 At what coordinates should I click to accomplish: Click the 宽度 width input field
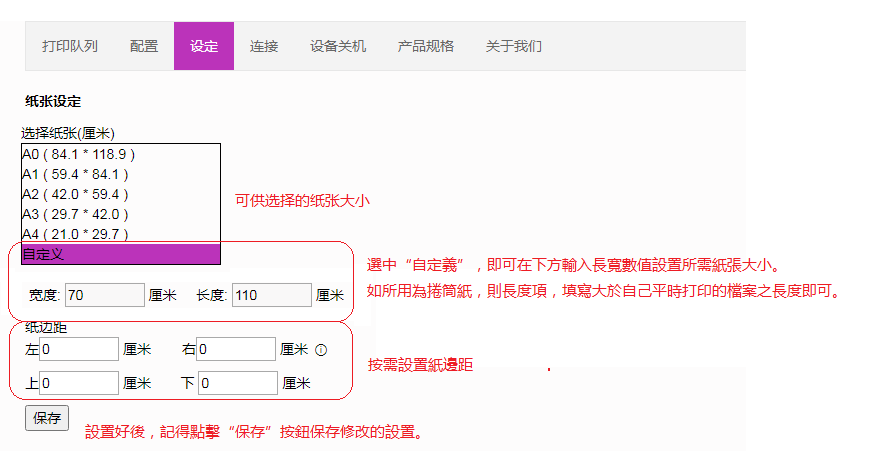click(x=105, y=295)
